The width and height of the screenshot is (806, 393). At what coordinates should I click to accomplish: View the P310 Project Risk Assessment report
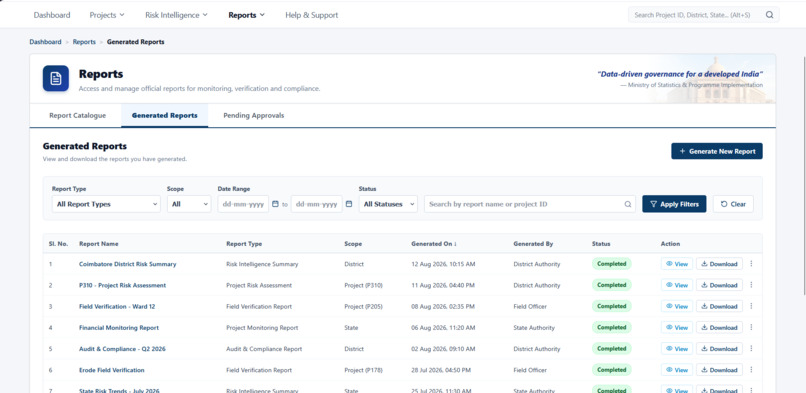click(676, 285)
